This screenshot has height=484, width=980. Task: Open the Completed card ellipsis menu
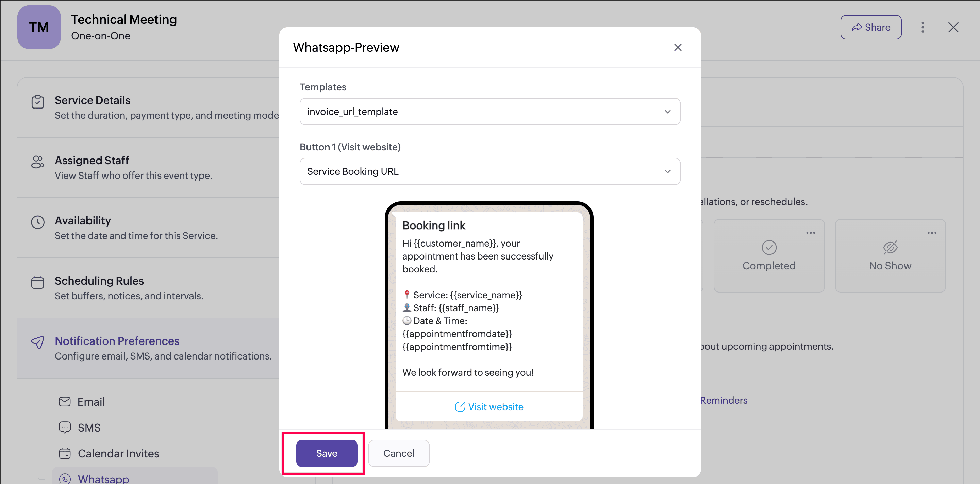click(810, 233)
